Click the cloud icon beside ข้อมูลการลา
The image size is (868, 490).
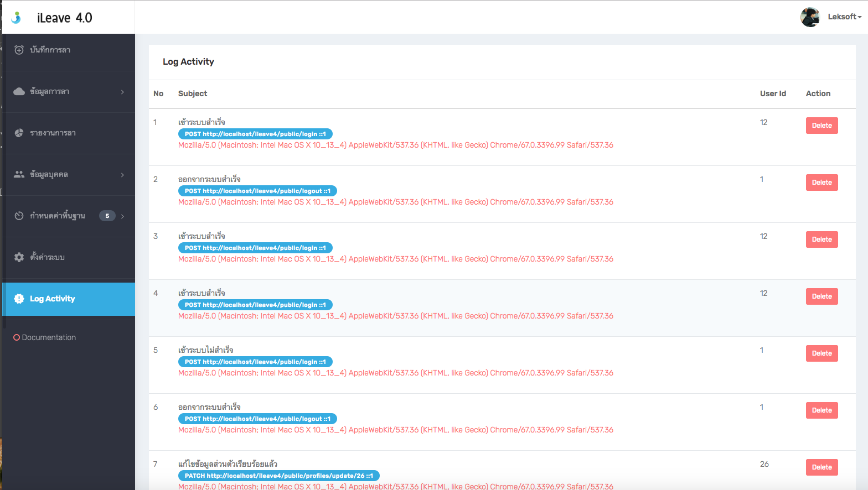(19, 91)
